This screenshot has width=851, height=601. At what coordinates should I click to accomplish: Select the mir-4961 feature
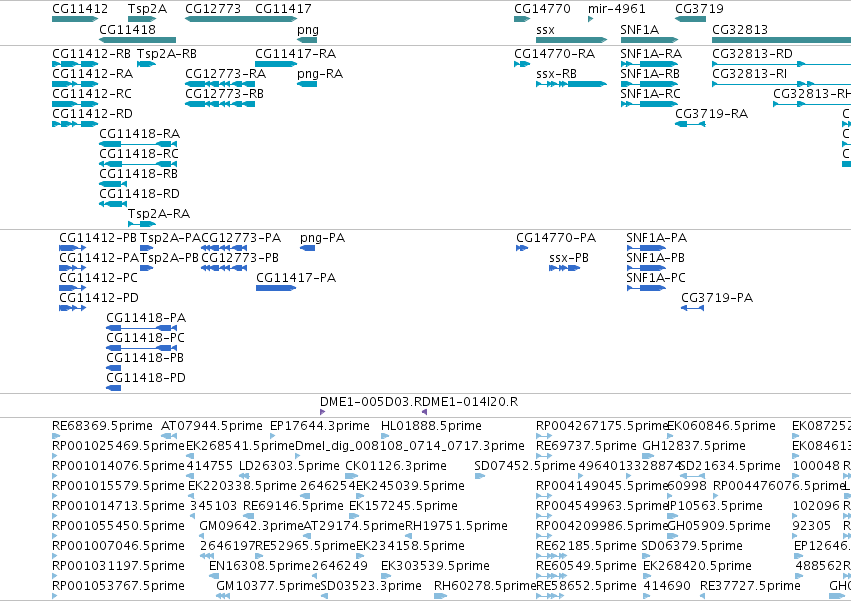(x=590, y=19)
